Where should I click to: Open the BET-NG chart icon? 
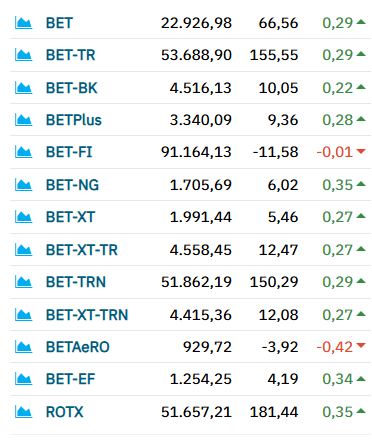(x=24, y=185)
